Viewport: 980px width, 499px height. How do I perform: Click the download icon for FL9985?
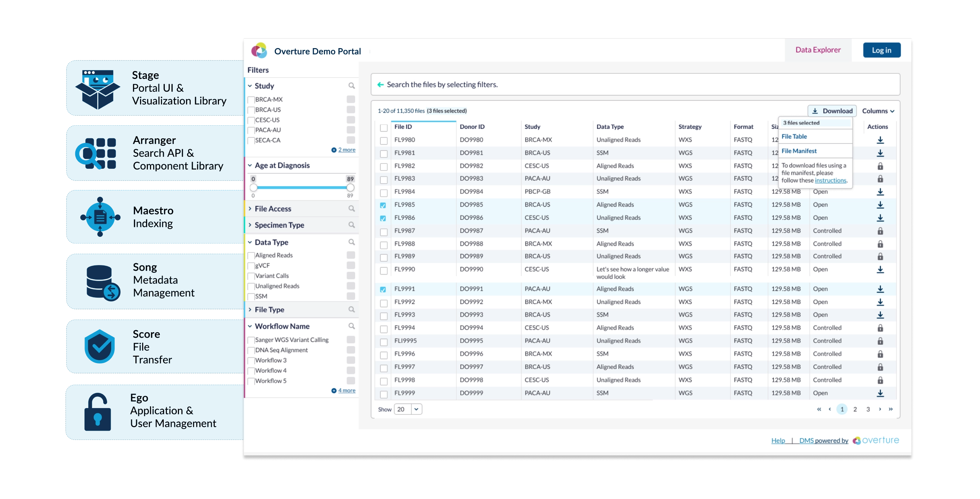[880, 204]
